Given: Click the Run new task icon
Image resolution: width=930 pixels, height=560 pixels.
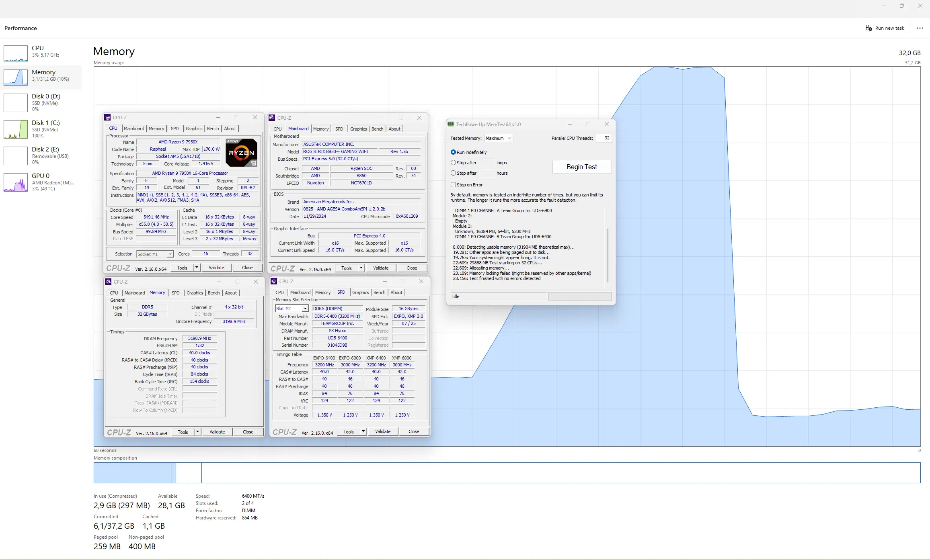Looking at the screenshot, I should coord(869,28).
